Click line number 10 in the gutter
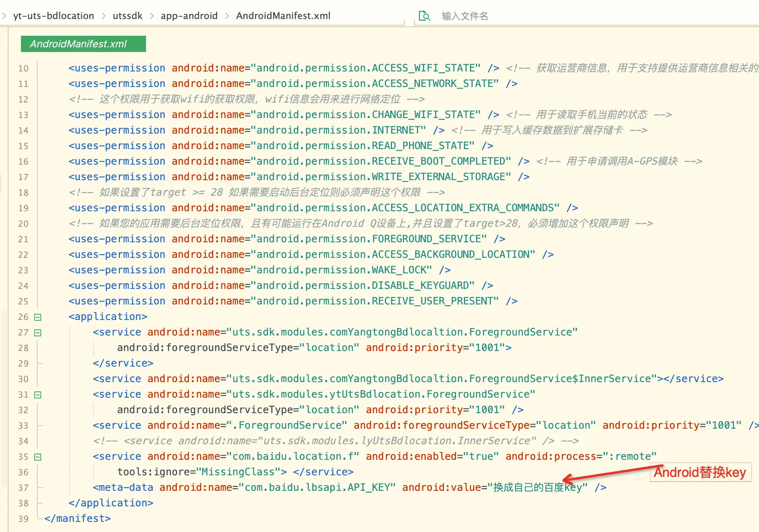759x532 pixels. coord(23,68)
